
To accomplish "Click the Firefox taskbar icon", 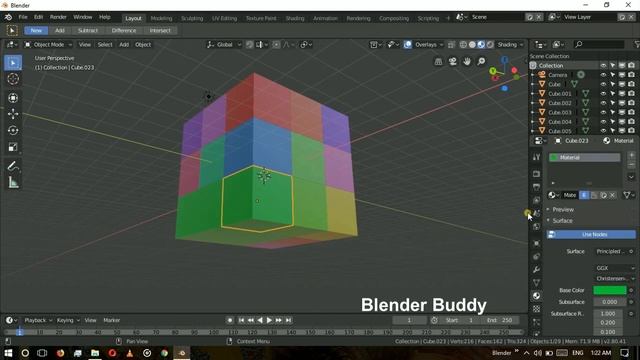I will click(x=60, y=353).
